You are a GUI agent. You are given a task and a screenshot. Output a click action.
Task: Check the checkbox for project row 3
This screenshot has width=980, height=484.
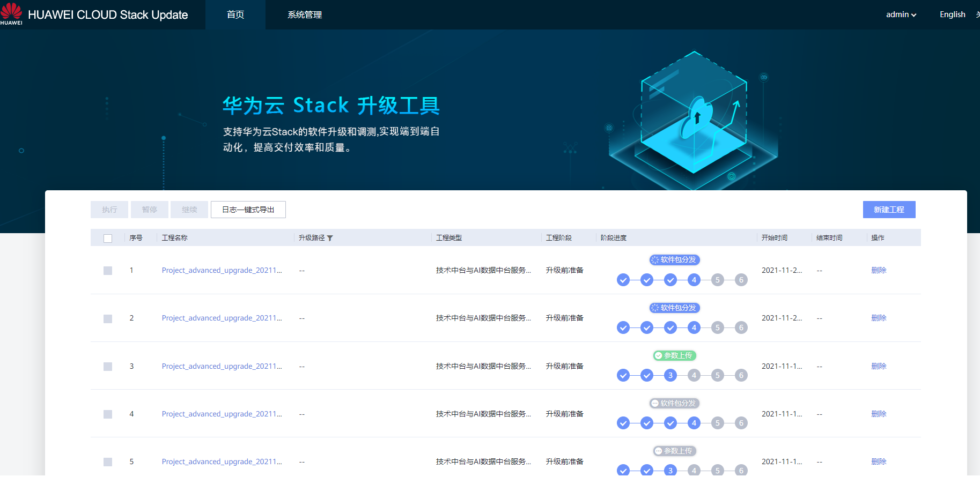[x=108, y=367]
